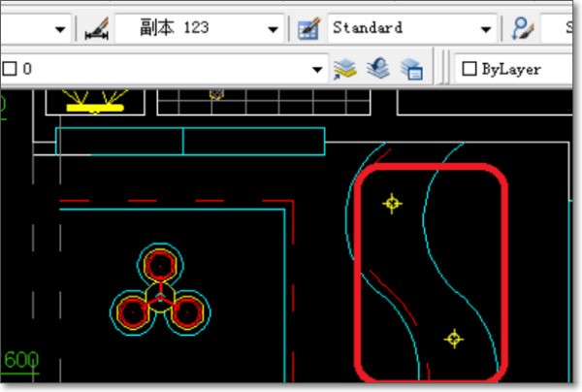Open the '副本 123' dimension style dropdown

point(274,28)
